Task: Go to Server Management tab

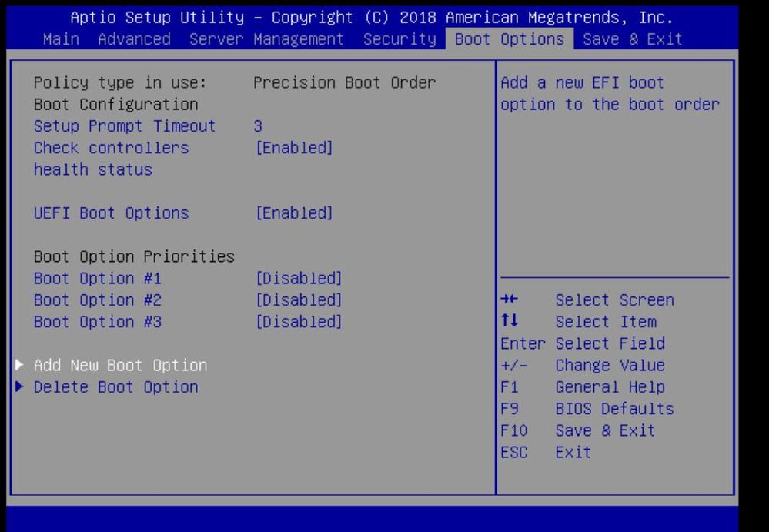Action: coord(266,38)
